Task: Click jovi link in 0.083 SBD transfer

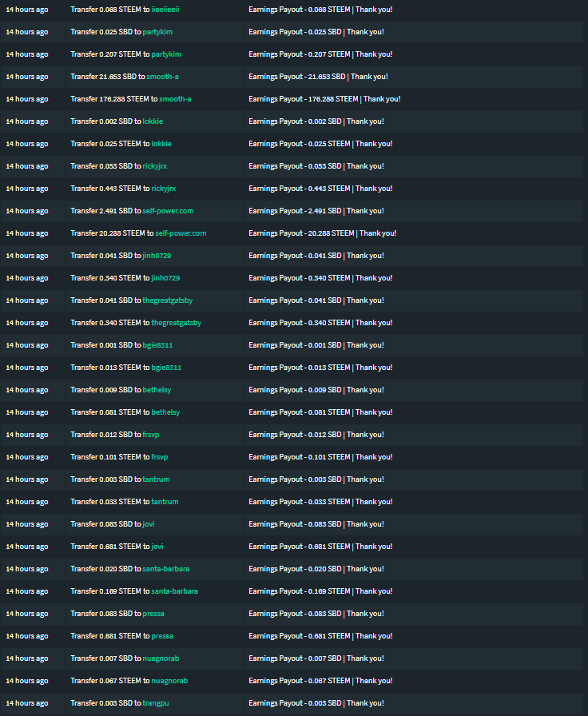Action: pyautogui.click(x=149, y=524)
